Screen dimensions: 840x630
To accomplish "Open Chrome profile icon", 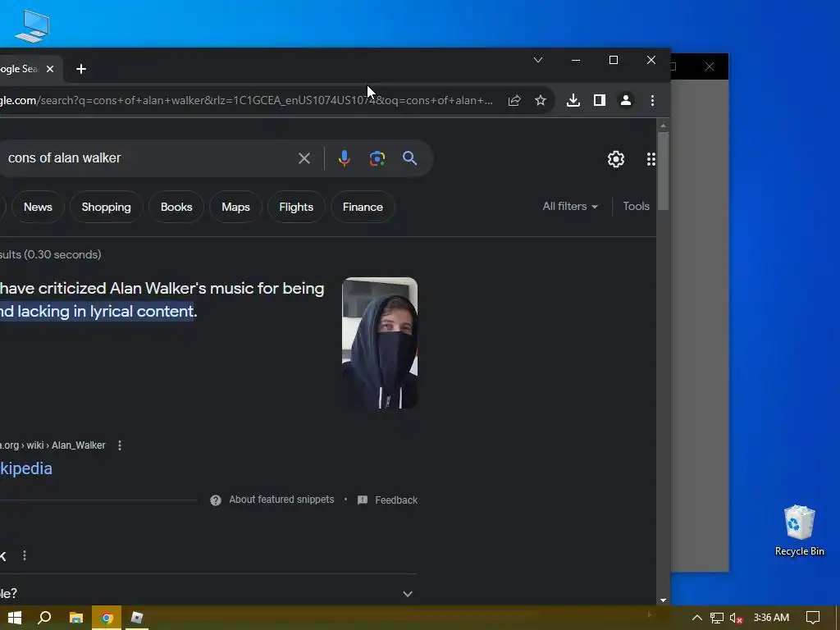I will (626, 100).
